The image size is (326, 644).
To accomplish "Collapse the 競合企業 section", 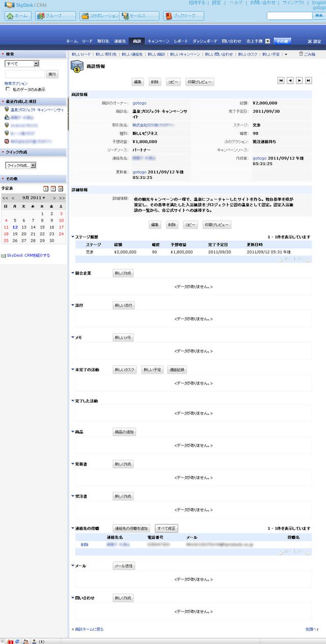I will click(73, 274).
